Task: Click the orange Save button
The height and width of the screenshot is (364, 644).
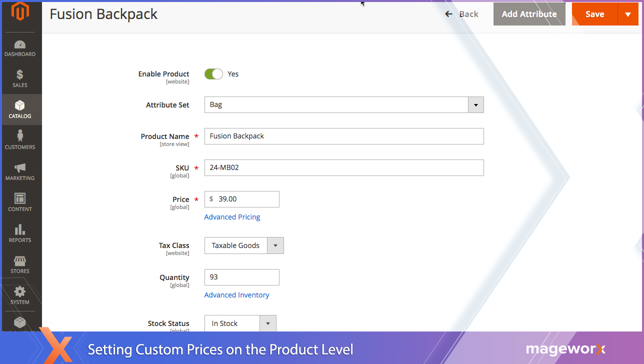Action: pyautogui.click(x=594, y=14)
